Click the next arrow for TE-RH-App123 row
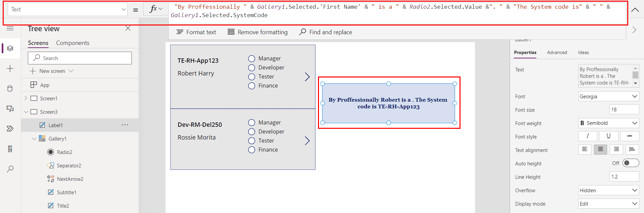This screenshot has width=644, height=213. 307,77
